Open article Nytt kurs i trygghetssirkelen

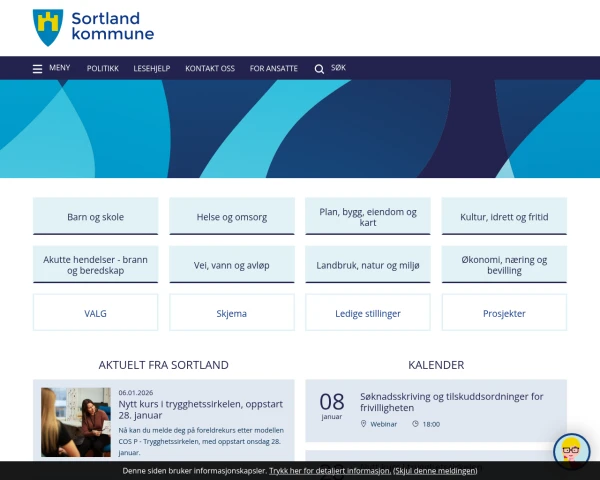(x=201, y=409)
